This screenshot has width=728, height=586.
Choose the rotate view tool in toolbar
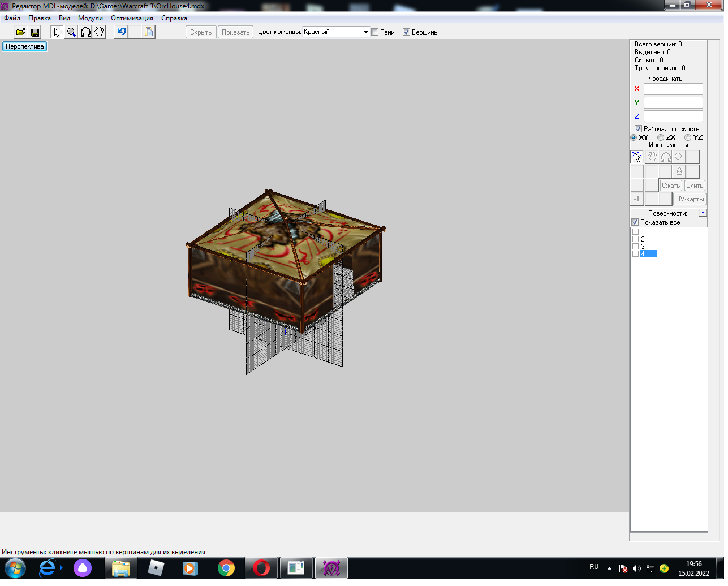point(85,32)
